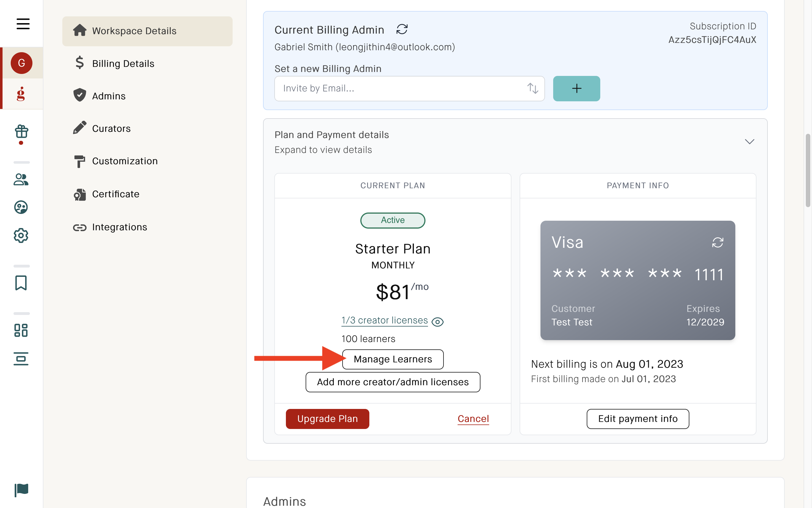The width and height of the screenshot is (812, 508).
Task: Click the Next billing date Aug 01, 2023
Action: coord(649,364)
